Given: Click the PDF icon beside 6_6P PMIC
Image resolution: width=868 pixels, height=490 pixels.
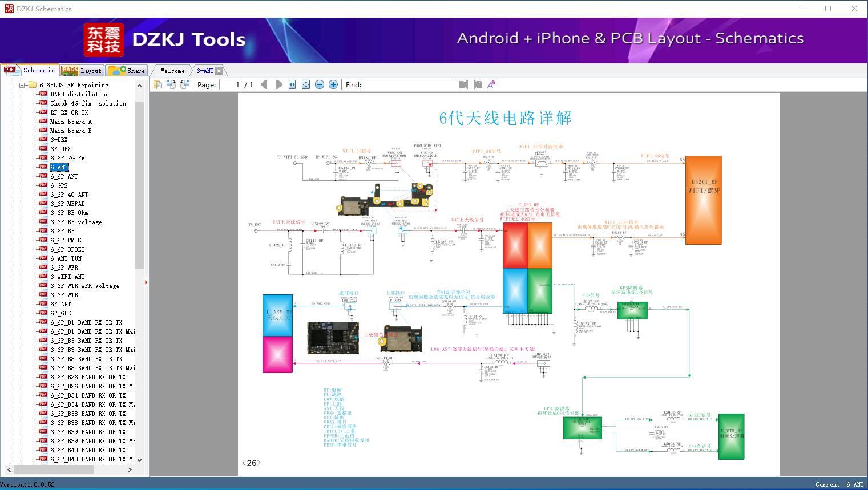Looking at the screenshot, I should 43,240.
